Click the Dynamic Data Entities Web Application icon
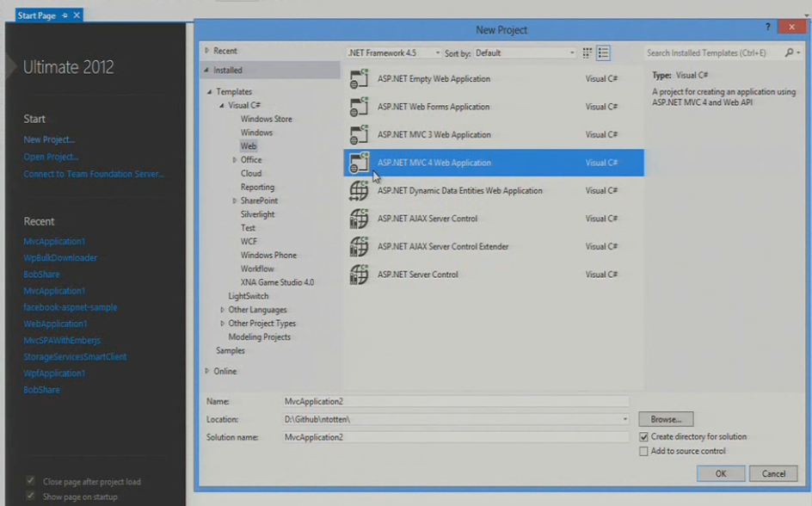 [359, 190]
